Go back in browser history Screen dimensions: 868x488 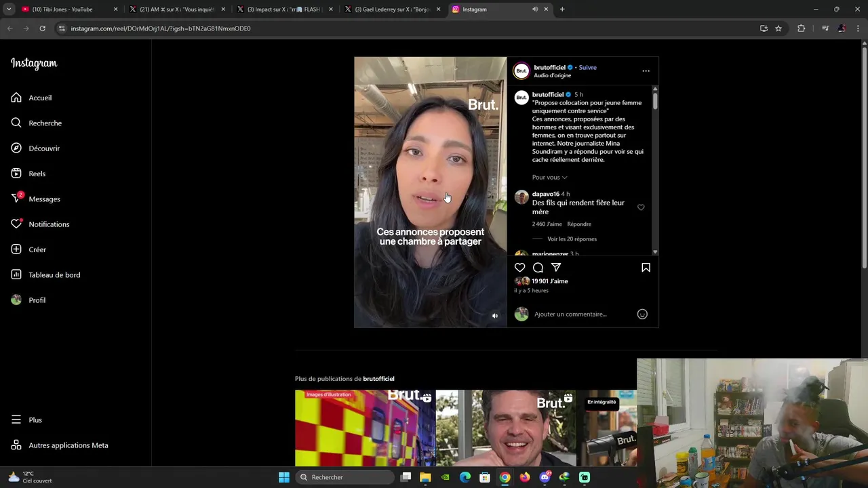point(9,28)
